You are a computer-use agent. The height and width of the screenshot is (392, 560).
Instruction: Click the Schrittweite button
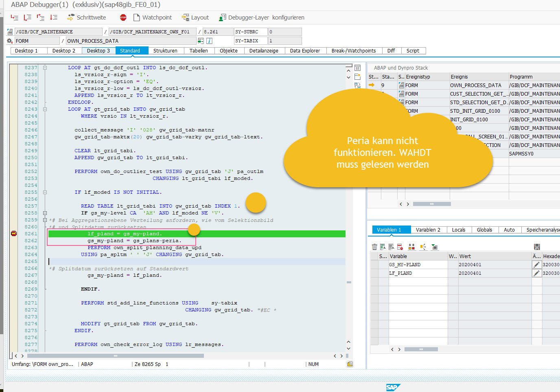[x=87, y=18]
